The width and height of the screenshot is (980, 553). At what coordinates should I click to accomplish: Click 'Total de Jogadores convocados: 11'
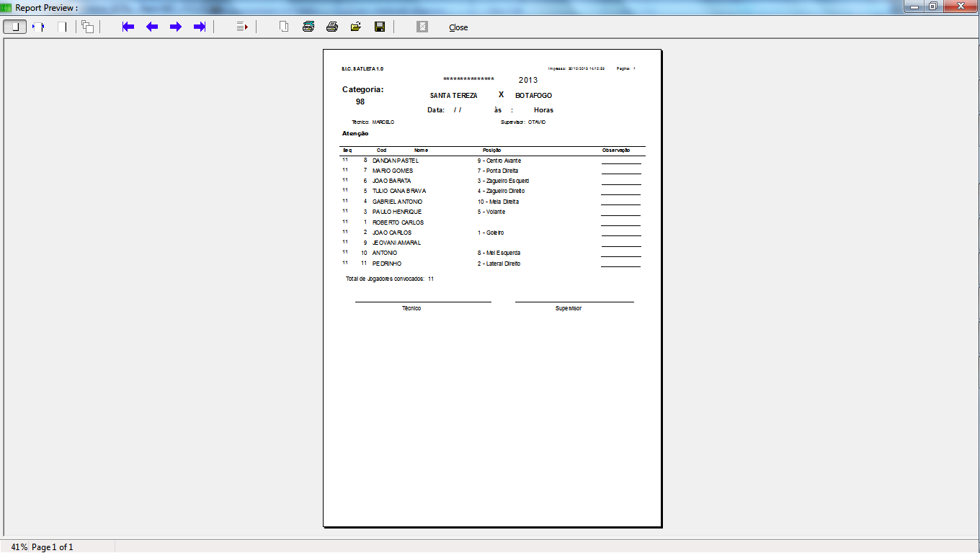(390, 279)
